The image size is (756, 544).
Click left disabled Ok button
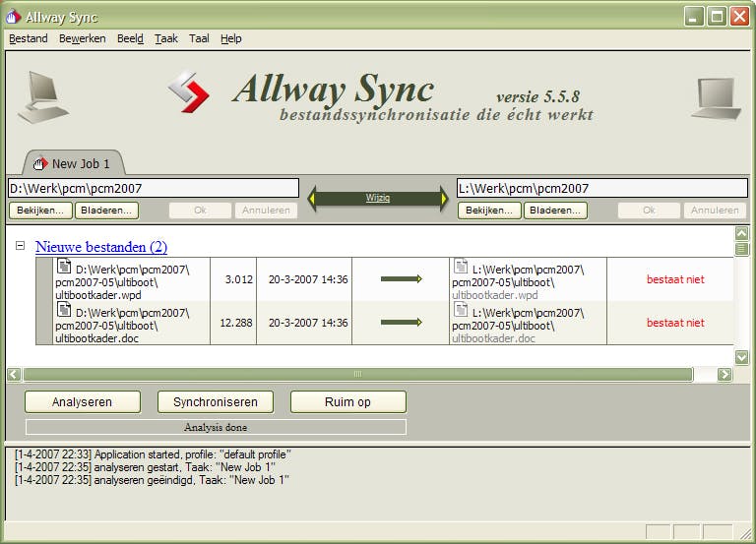click(200, 211)
